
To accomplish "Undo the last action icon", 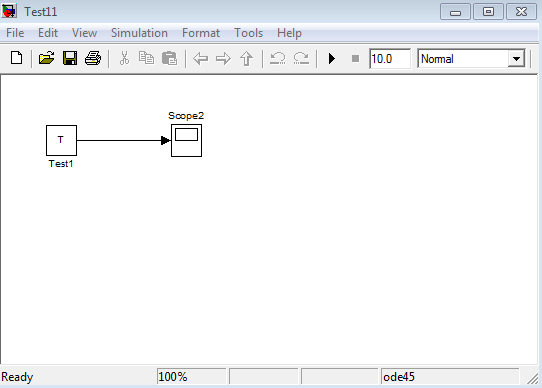I will [278, 58].
